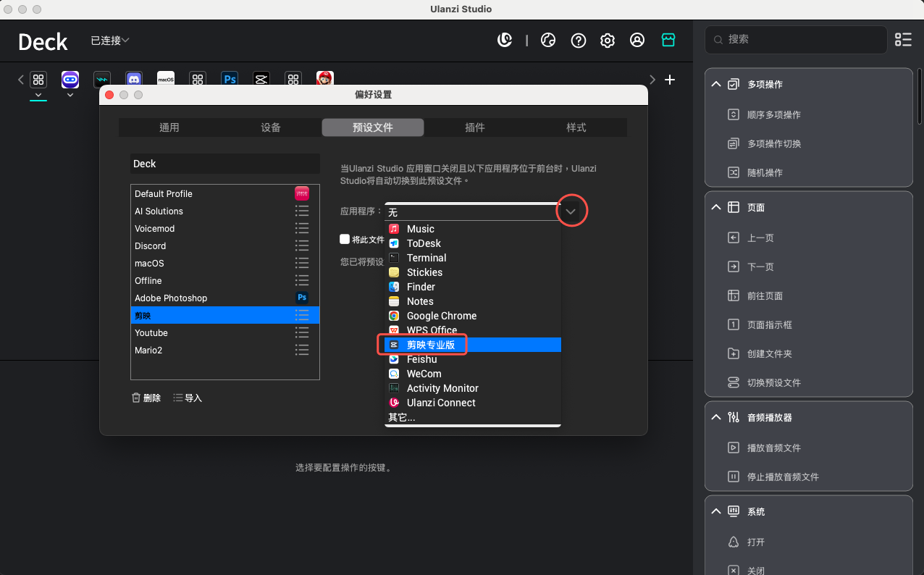Enable the 将此文件 checkbox
The width and height of the screenshot is (924, 575).
345,239
